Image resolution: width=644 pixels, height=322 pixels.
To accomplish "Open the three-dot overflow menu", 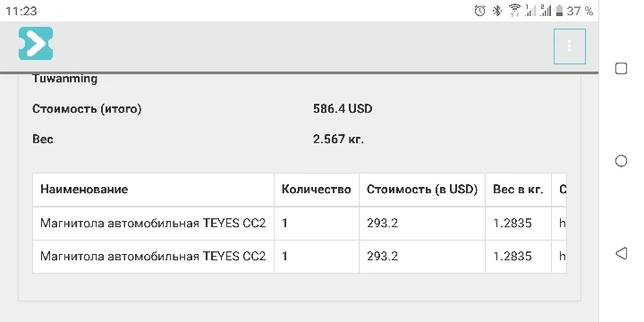I will [569, 47].
